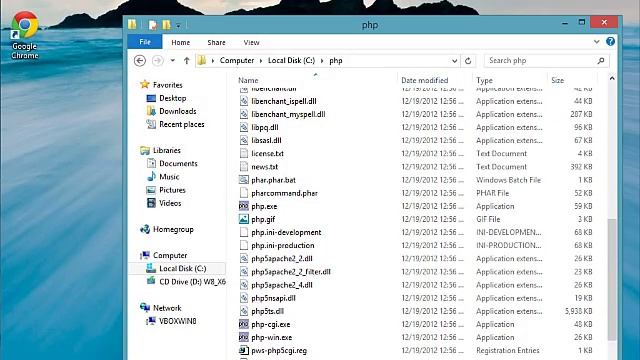Click Properties icon in quick access toolbar
640x360 pixels.
[x=153, y=25]
